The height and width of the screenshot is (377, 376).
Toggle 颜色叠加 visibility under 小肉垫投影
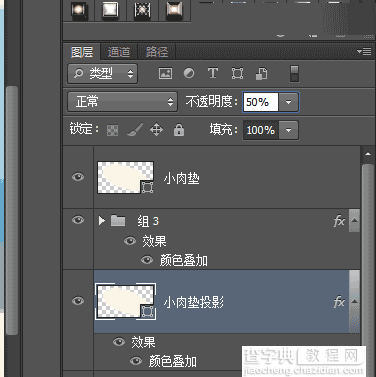click(x=135, y=361)
